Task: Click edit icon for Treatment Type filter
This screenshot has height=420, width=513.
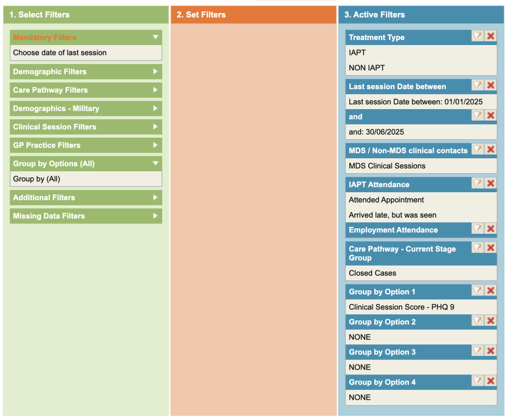Action: point(478,36)
